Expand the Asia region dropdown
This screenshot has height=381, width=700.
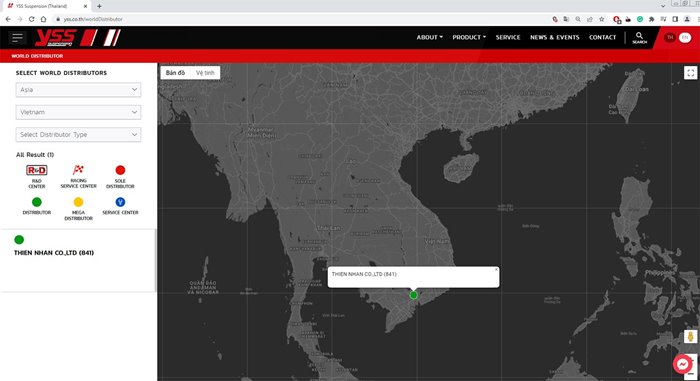click(78, 90)
